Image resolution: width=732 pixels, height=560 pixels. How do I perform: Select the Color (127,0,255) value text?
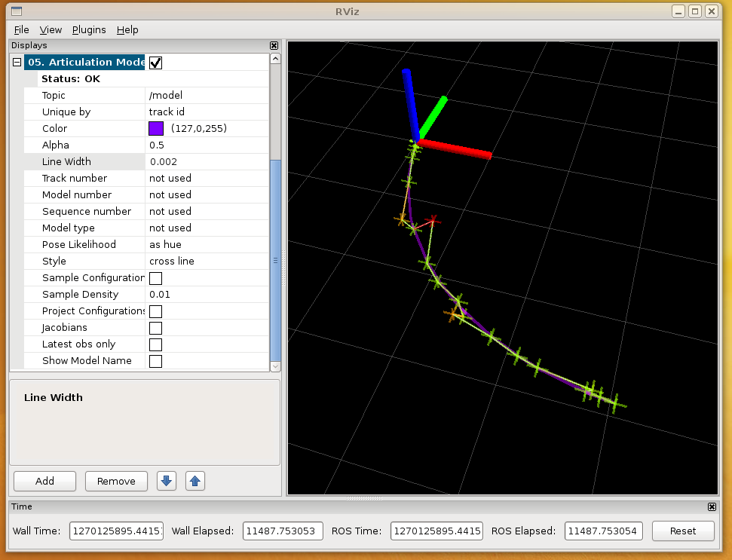point(199,128)
